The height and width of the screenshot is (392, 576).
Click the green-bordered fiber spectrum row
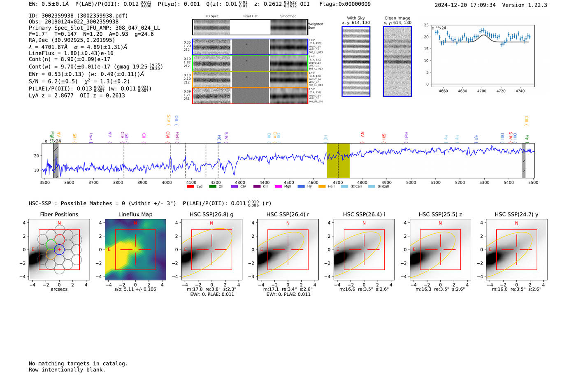click(250, 63)
